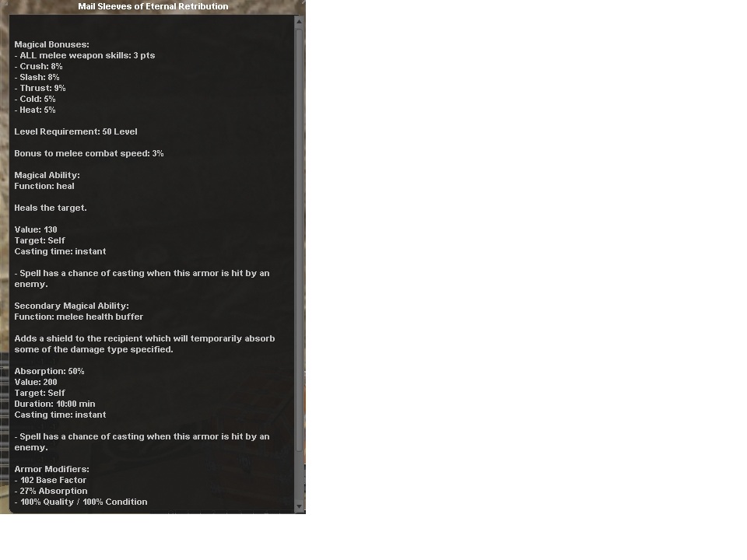
Task: Click the Duration: 10:00 min line
Action: click(54, 404)
